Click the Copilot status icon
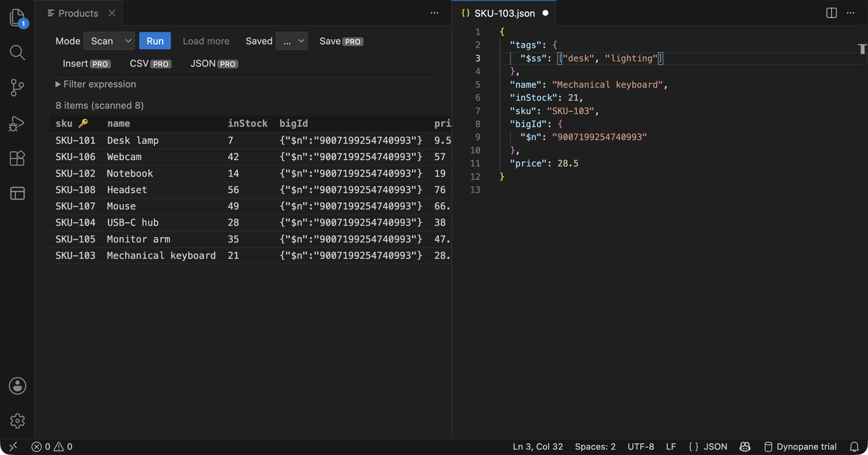The width and height of the screenshot is (868, 455). [x=745, y=447]
